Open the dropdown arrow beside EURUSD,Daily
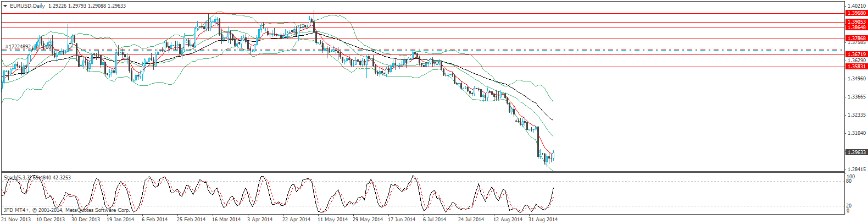868x224 pixels. (x=5, y=6)
